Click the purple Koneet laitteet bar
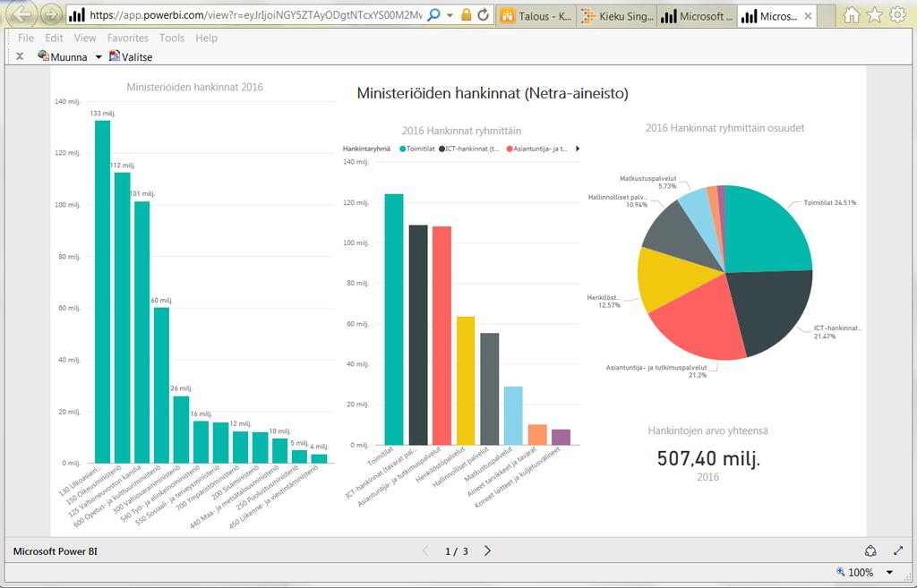The image size is (917, 588). 561,438
